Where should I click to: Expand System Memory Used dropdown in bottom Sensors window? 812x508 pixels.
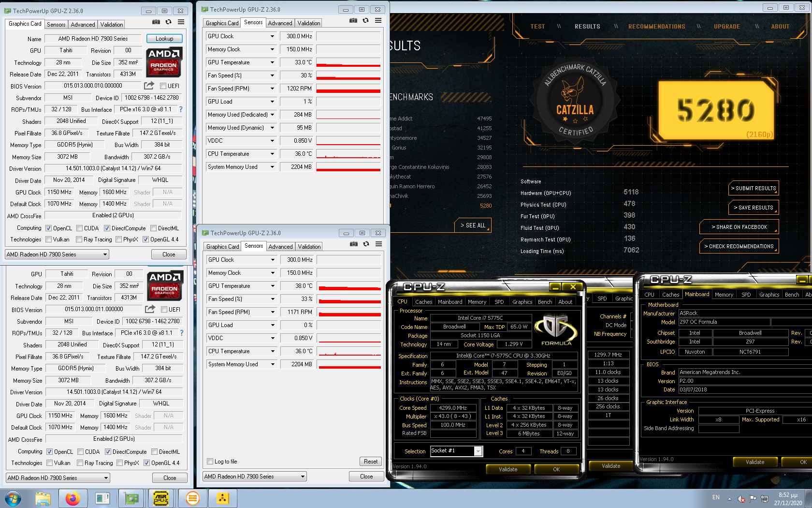click(x=273, y=364)
